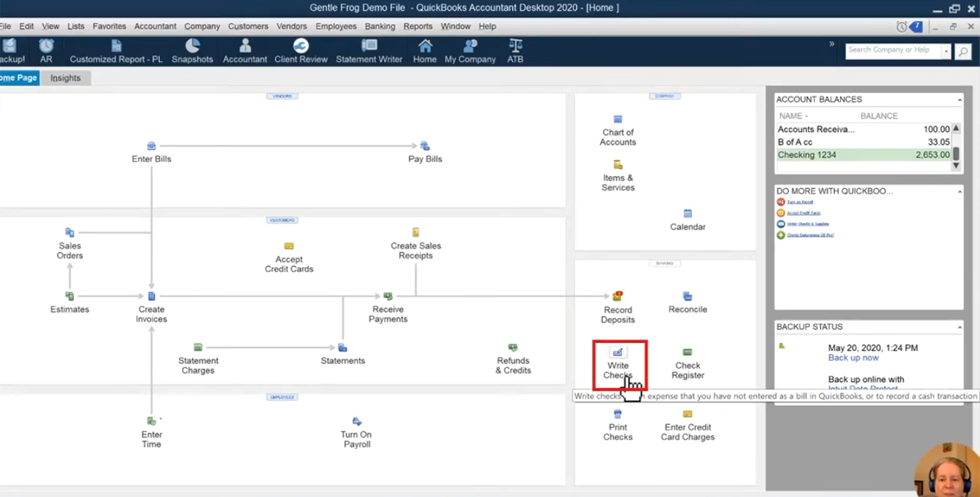Switch to the Insights tab
This screenshot has width=980, height=497.
click(66, 78)
